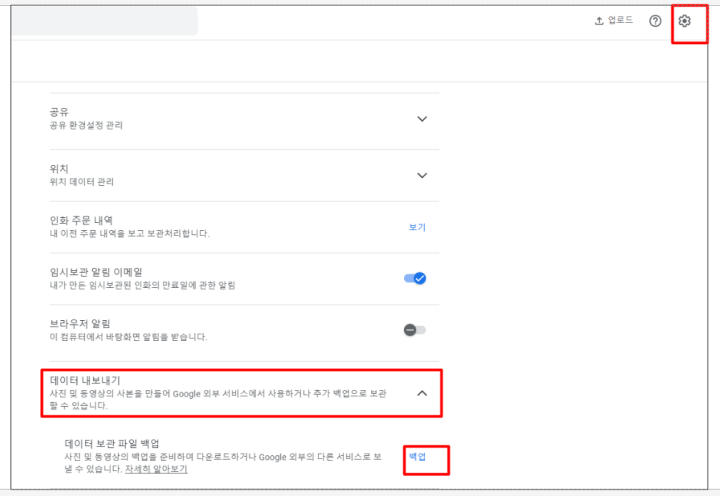The width and height of the screenshot is (720, 496).
Task: Click the 인화 주문 내역 heading
Action: pyautogui.click(x=81, y=220)
